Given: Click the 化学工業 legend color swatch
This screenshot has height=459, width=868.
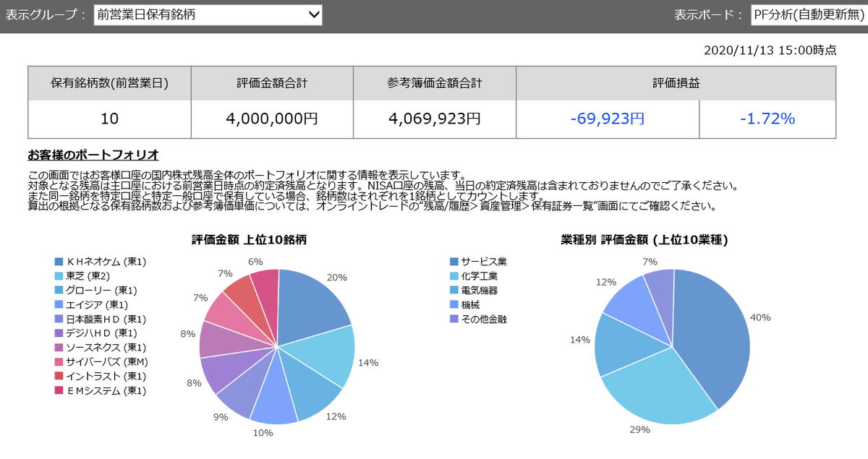Looking at the screenshot, I should (x=454, y=276).
